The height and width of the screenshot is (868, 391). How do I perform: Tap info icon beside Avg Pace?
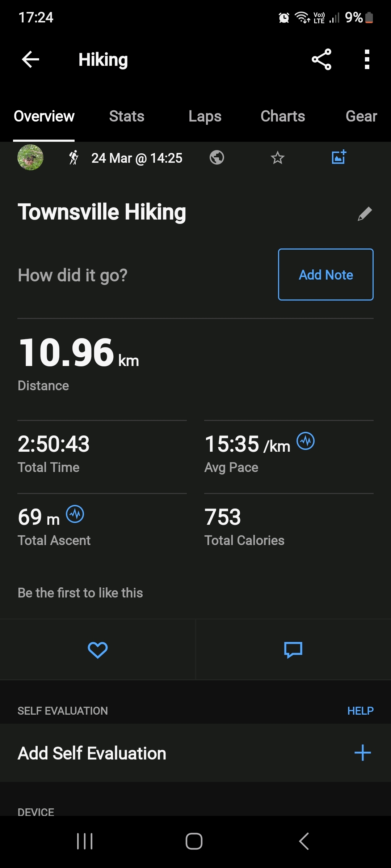306,441
